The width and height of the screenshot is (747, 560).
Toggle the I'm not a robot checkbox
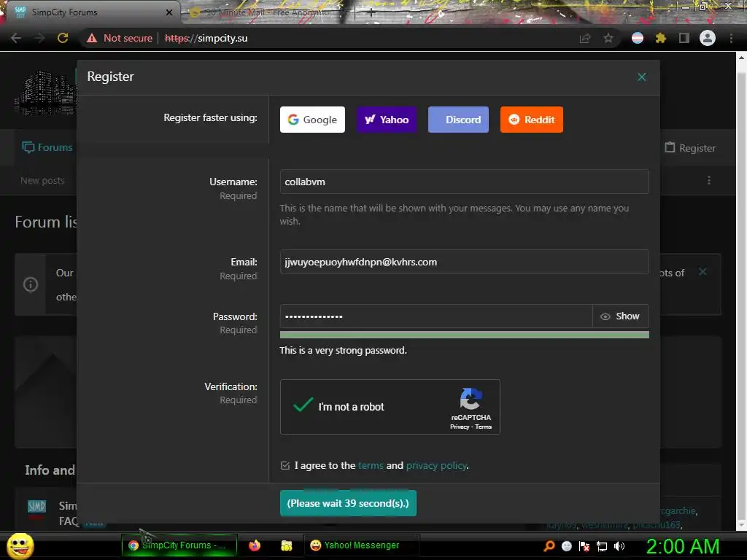click(303, 405)
